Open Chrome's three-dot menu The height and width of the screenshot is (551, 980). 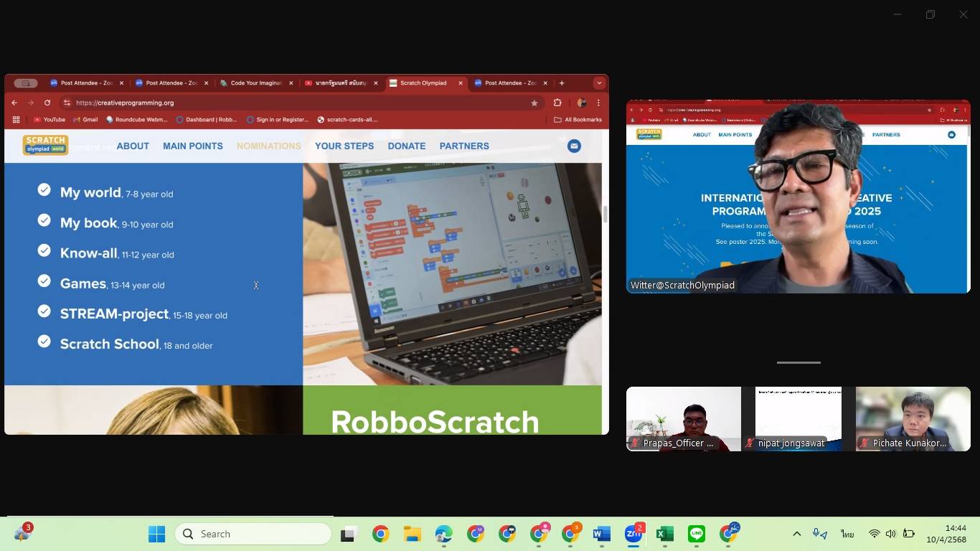tap(598, 103)
